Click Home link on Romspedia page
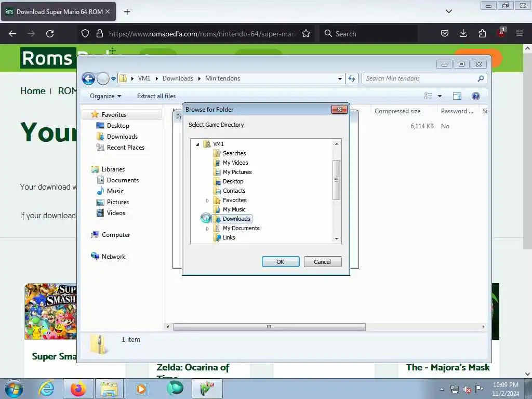 pyautogui.click(x=33, y=91)
